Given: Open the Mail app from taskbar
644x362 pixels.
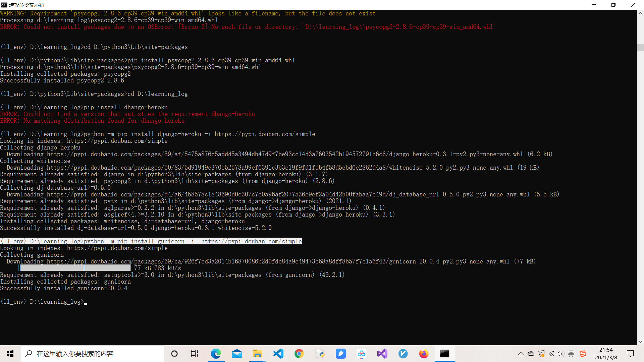Looking at the screenshot, I should [237, 354].
